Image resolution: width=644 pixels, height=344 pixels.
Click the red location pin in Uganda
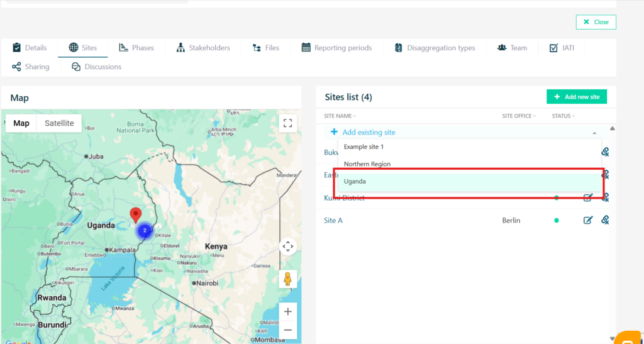coord(135,216)
